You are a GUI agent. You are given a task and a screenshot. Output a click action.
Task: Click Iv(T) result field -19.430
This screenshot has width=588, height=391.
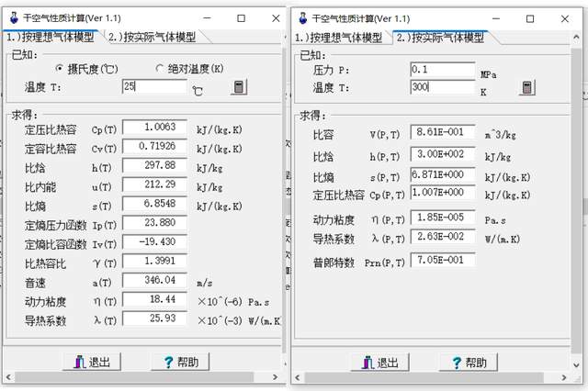(154, 242)
